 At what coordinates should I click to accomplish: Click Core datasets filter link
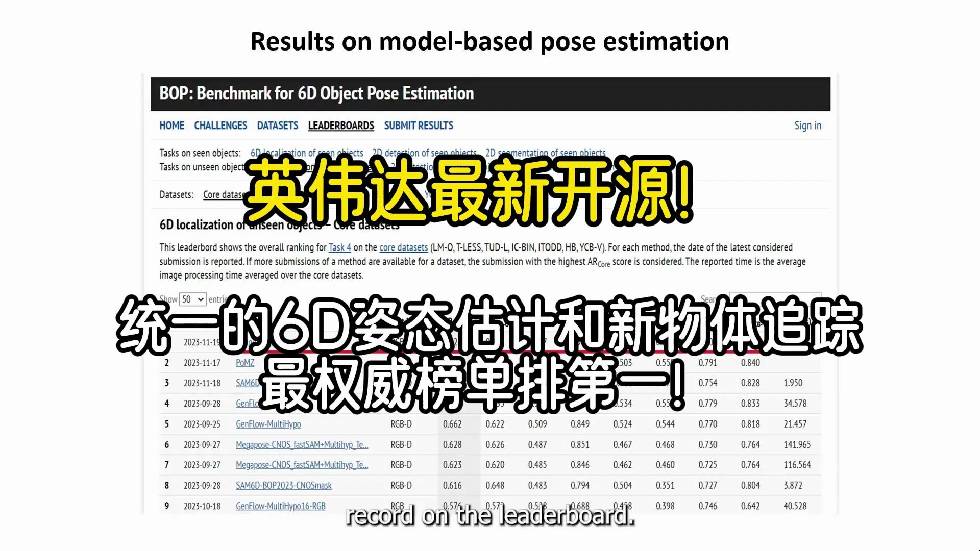pyautogui.click(x=230, y=194)
